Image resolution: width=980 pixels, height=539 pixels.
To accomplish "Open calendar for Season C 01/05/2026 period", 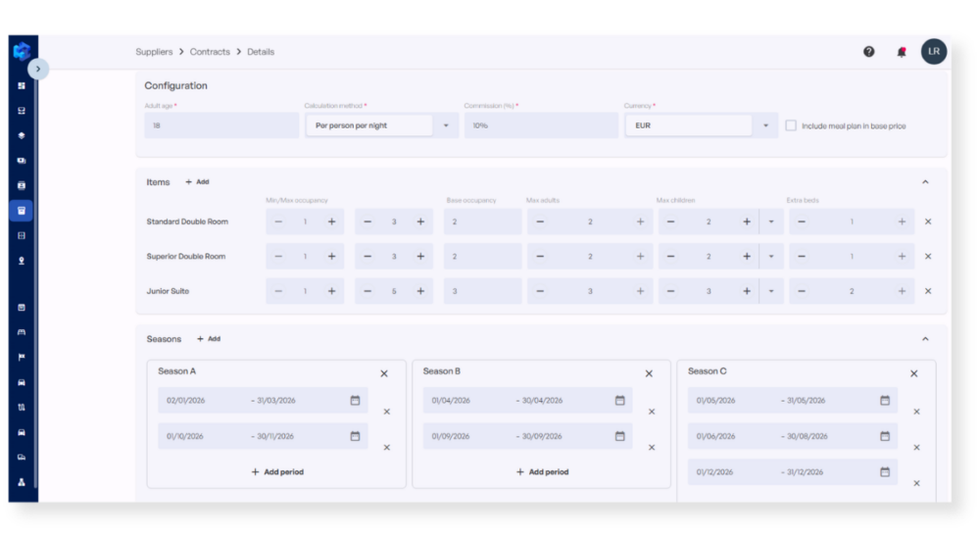I will (x=885, y=400).
